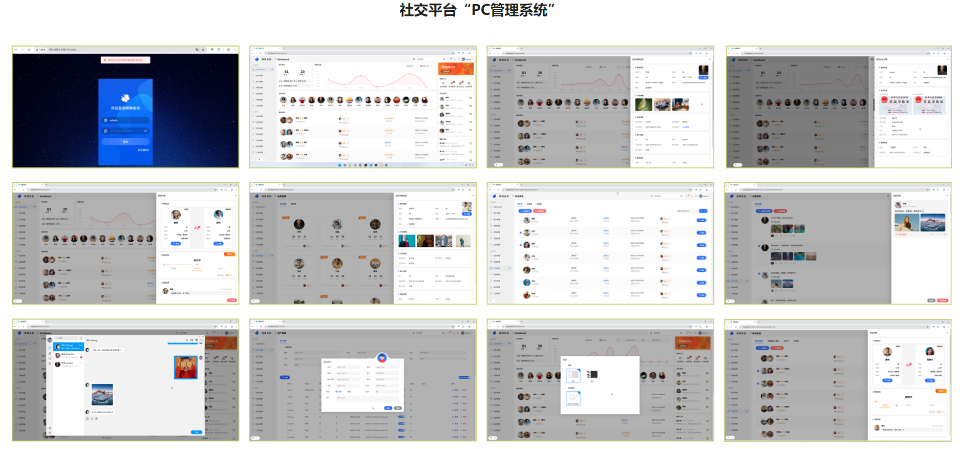Viewport: 980px width, 449px height.
Task: Open the matched couple detail drawer screenshot
Action: click(x=125, y=243)
